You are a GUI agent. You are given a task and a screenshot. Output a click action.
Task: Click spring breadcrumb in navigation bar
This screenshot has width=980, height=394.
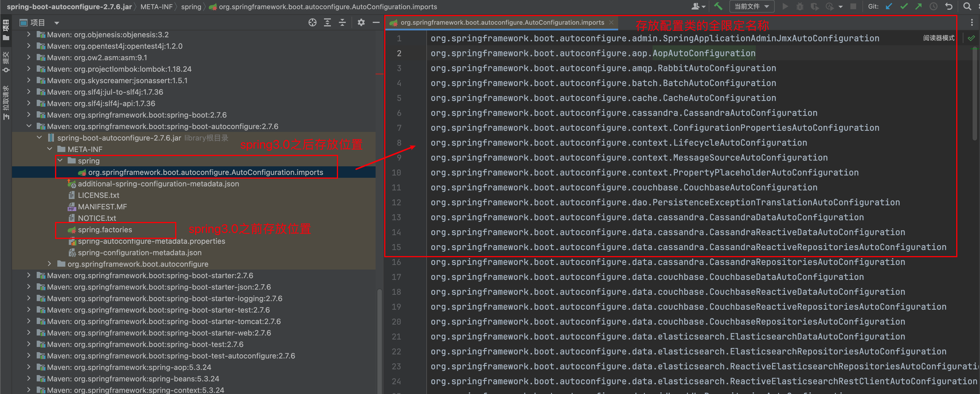pyautogui.click(x=191, y=7)
